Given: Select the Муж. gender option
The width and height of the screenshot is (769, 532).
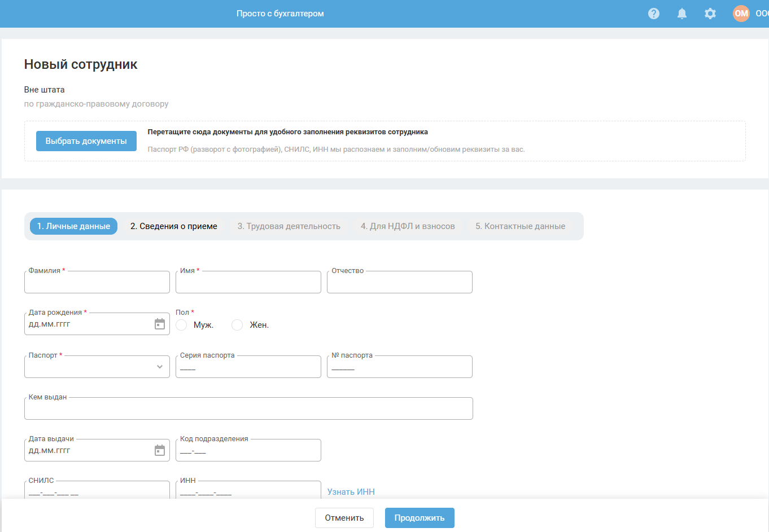Looking at the screenshot, I should (x=181, y=325).
